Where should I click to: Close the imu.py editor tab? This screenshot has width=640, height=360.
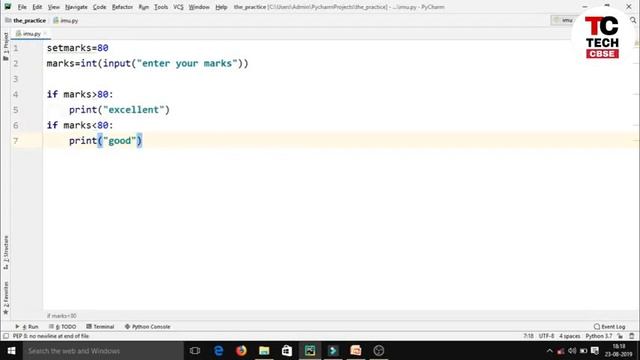[45, 33]
